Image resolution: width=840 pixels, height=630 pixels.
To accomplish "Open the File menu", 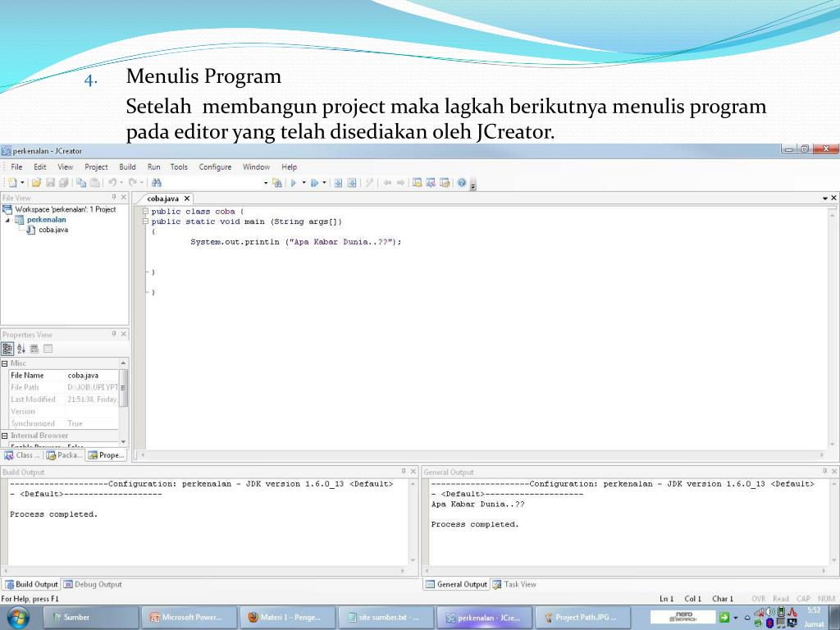I will pos(16,167).
